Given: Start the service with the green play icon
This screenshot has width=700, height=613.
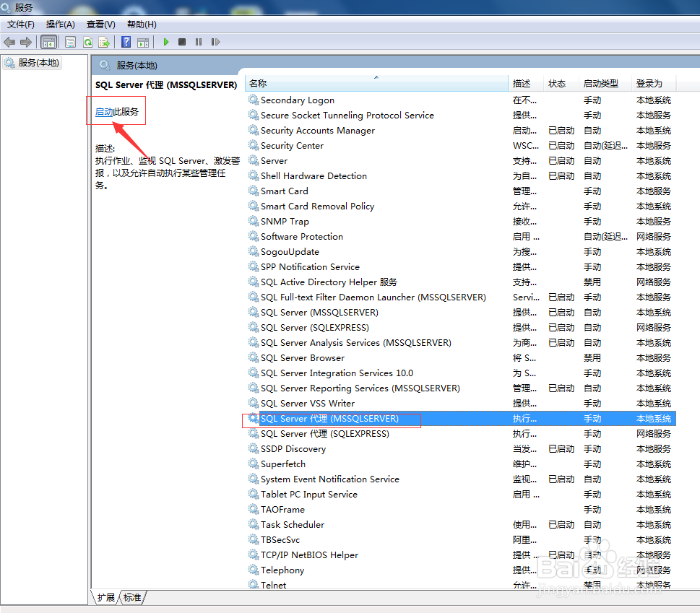Looking at the screenshot, I should (x=166, y=42).
